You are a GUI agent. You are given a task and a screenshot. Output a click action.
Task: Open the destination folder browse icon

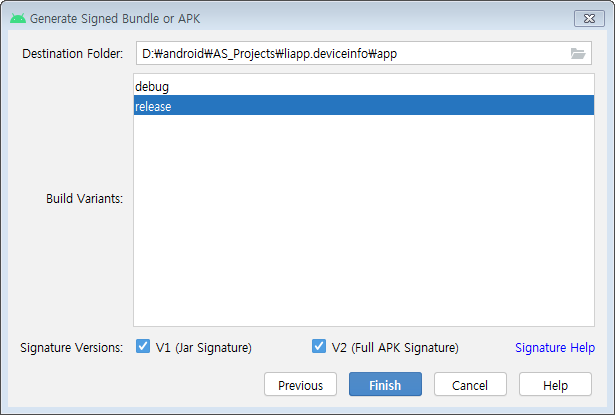578,53
